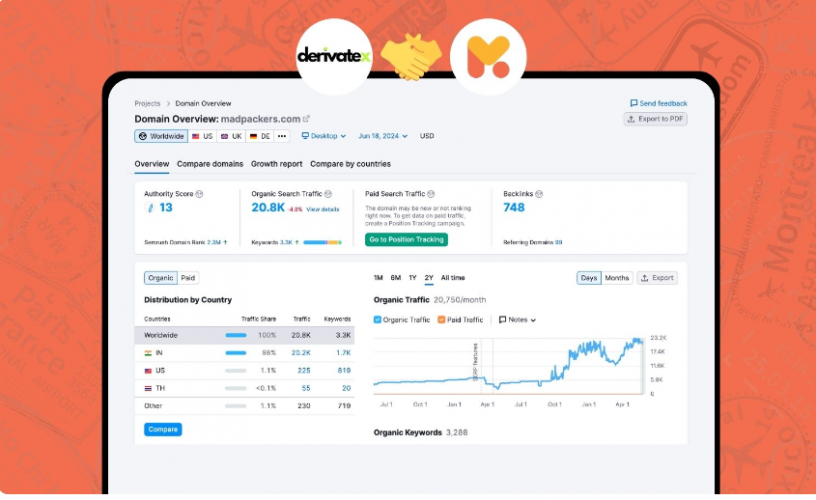Toggle Paid Traffic checkbox on chart
Viewport: 816px width, 500px height.
[x=441, y=319]
